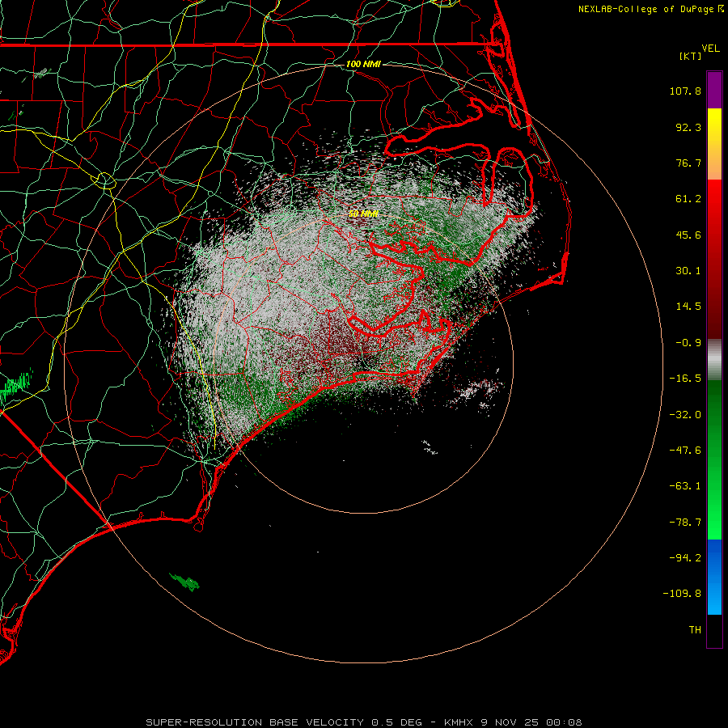Select the -47.6 velocity scale label
Screen dimensions: 728x728
click(685, 451)
